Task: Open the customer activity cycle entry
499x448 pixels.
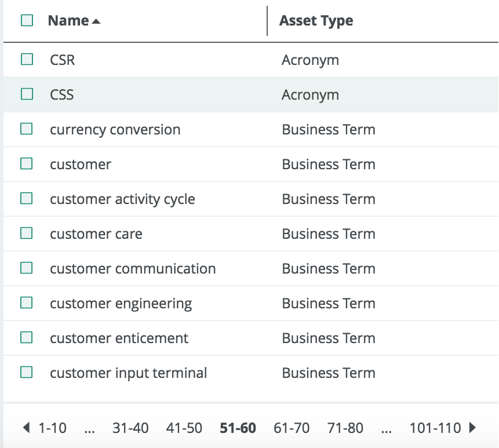Action: 122,199
